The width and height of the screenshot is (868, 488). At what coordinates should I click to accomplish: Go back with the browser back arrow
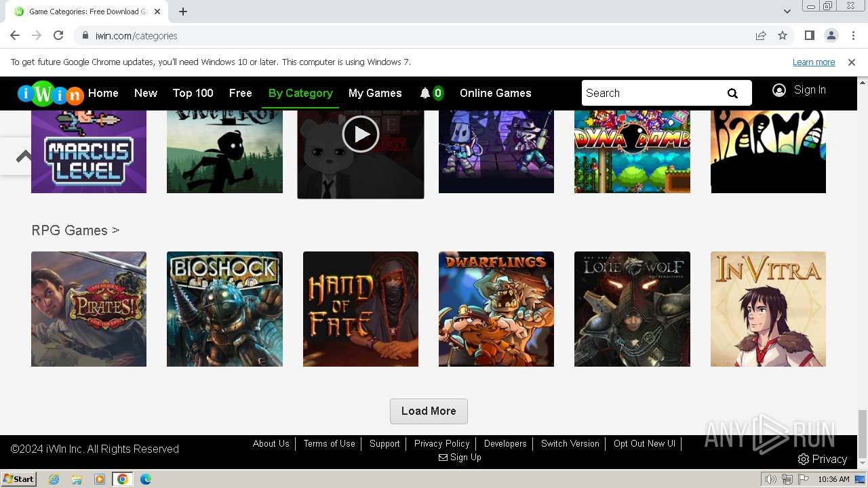click(x=15, y=35)
